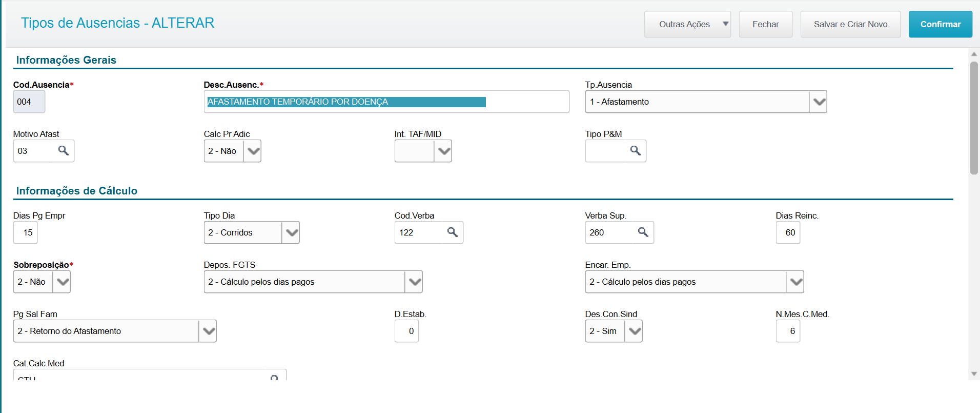Click the vertical scrollbar thumb
This screenshot has height=413, width=980.
click(x=974, y=118)
